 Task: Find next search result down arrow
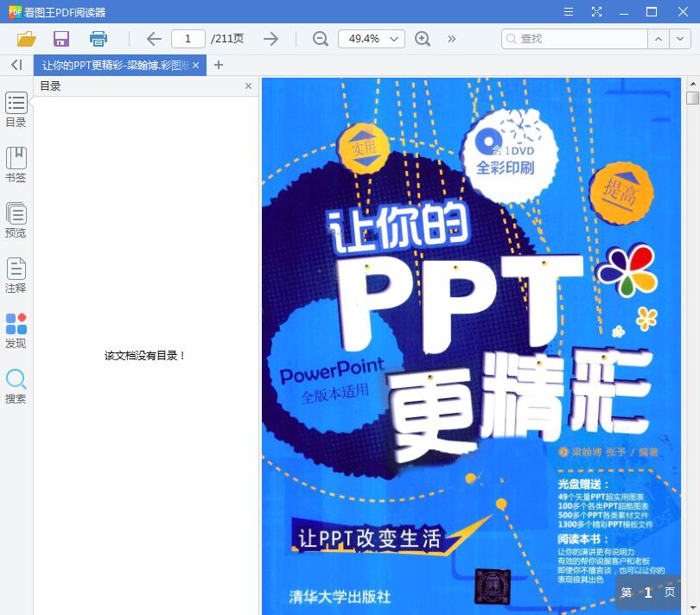pos(680,39)
